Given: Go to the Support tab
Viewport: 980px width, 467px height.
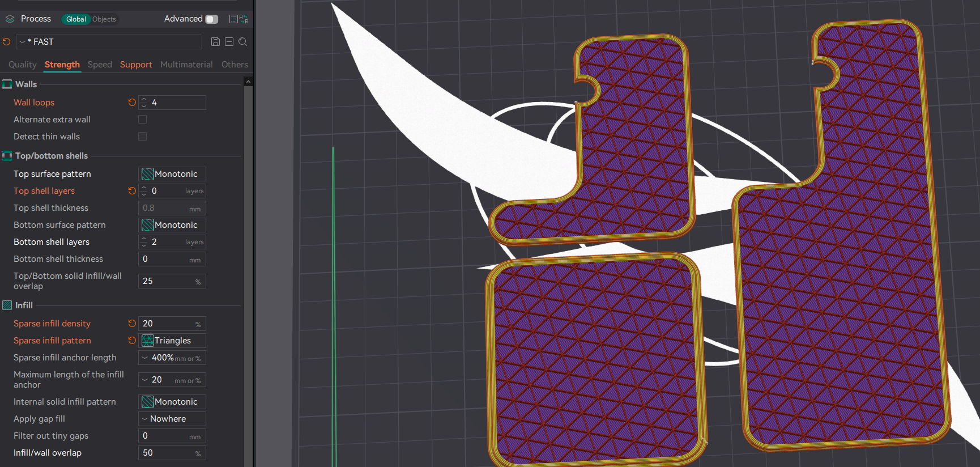Looking at the screenshot, I should (136, 65).
